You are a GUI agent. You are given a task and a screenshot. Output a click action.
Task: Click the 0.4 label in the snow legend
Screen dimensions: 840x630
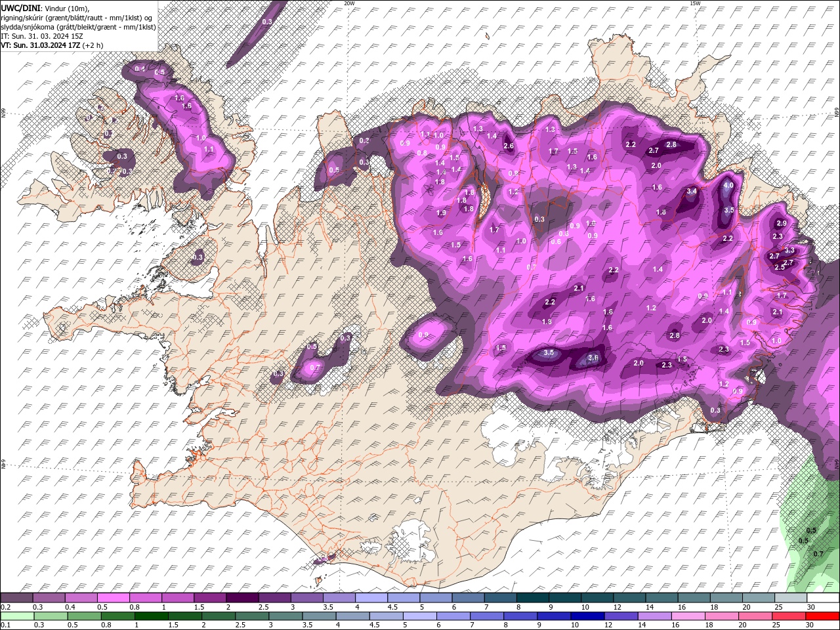(70, 607)
